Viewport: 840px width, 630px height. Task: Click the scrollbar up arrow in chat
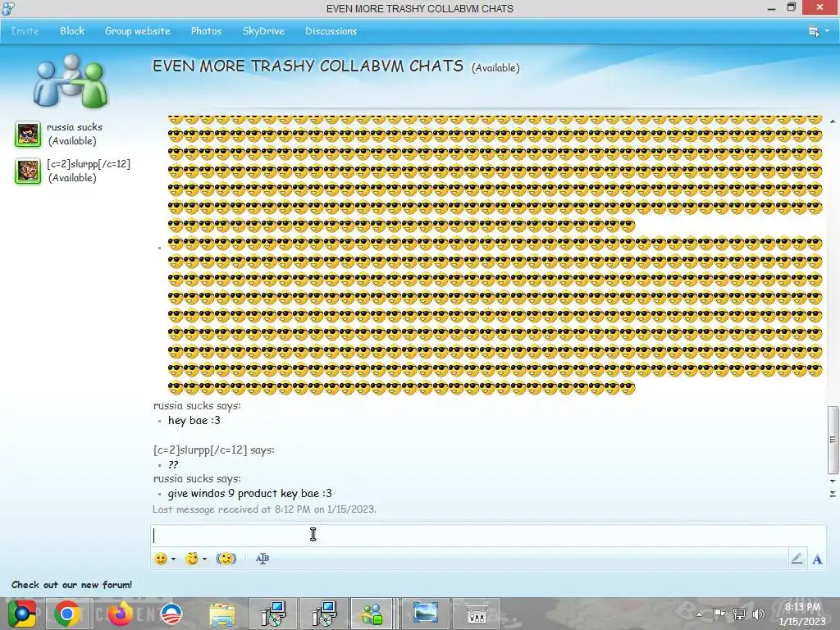pos(833,122)
